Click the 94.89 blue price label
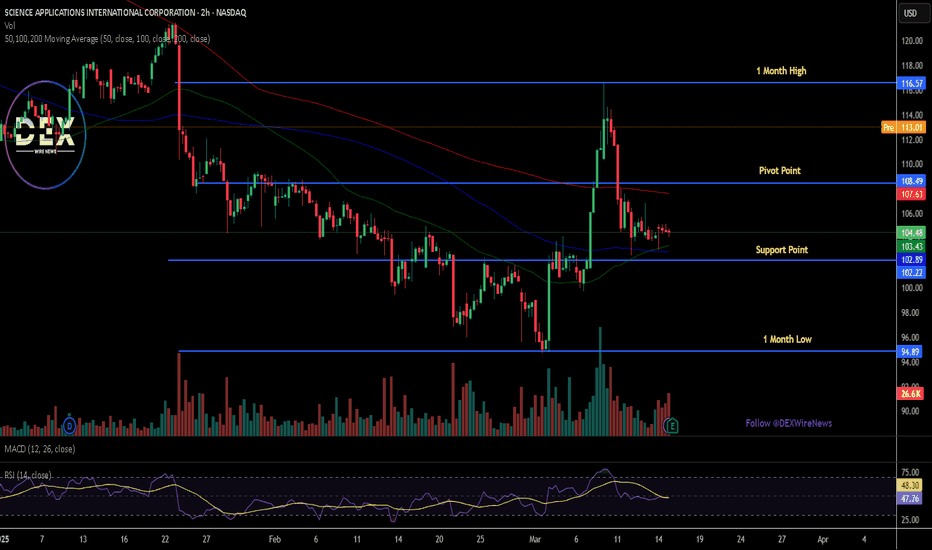 pos(910,352)
